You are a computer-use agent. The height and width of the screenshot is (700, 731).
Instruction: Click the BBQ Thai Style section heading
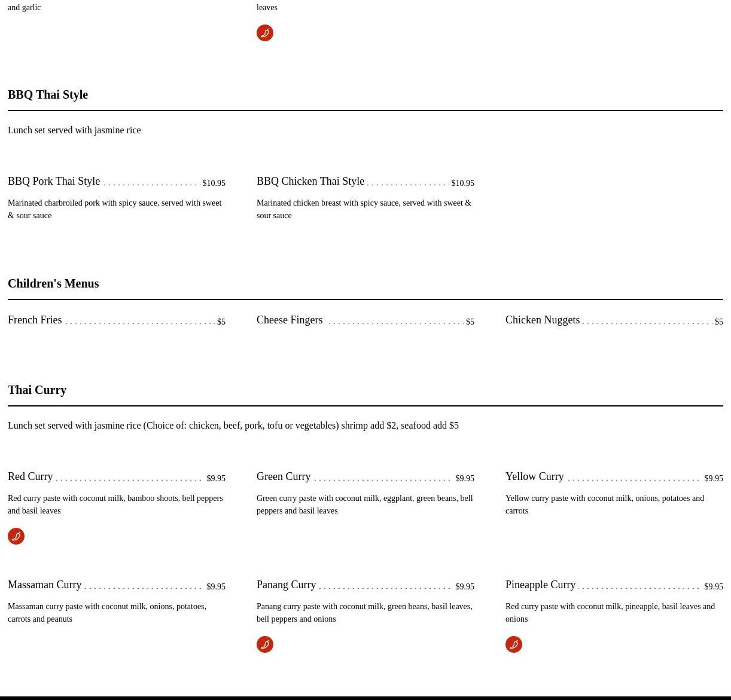point(48,94)
